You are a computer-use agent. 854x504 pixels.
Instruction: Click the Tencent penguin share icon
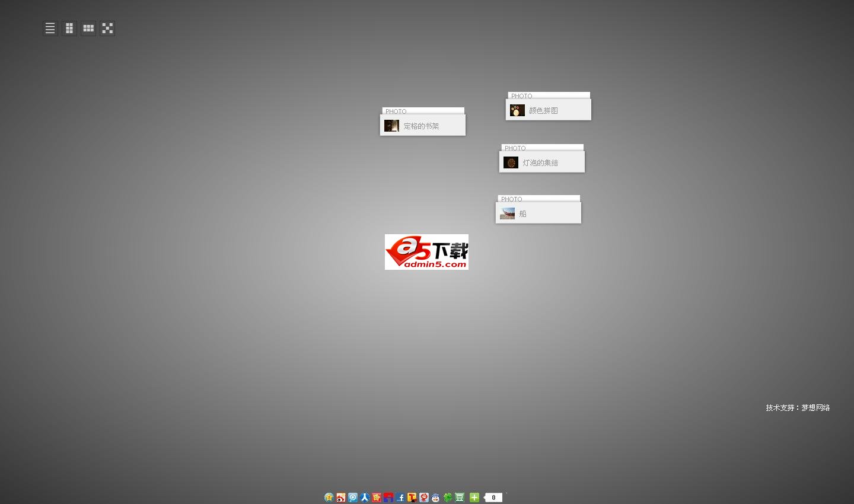tap(436, 497)
